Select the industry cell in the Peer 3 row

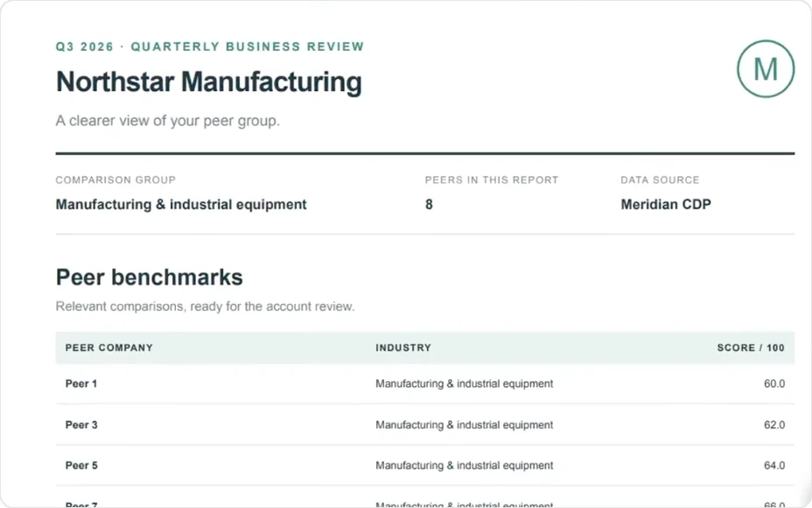[x=465, y=425]
